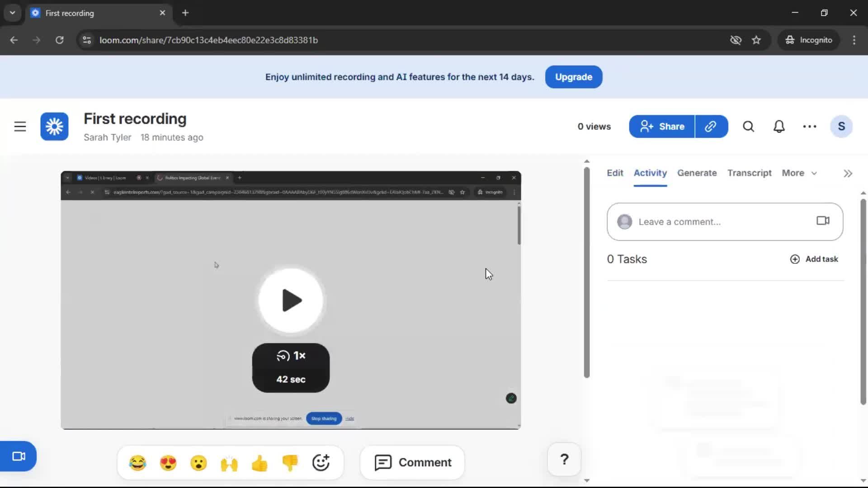Add a task below the comment box
Viewport: 868px width, 488px height.
814,259
